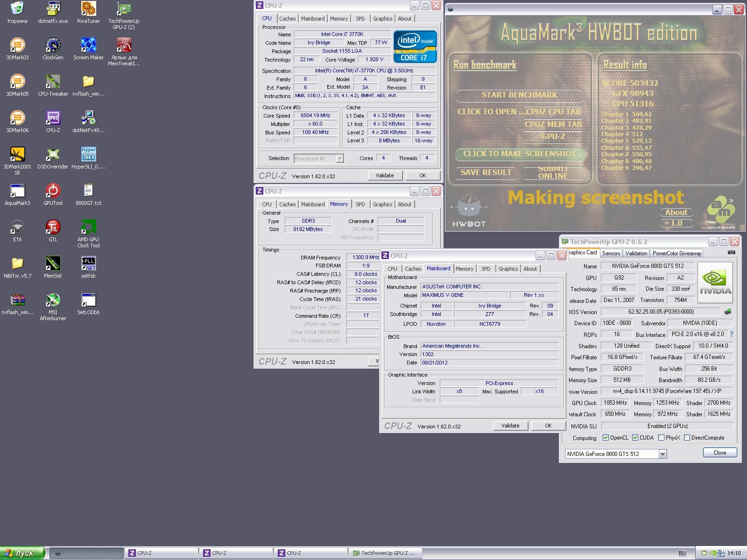747x560 pixels.
Task: Click the GPU-Z button in AquaMark3
Action: point(553,136)
